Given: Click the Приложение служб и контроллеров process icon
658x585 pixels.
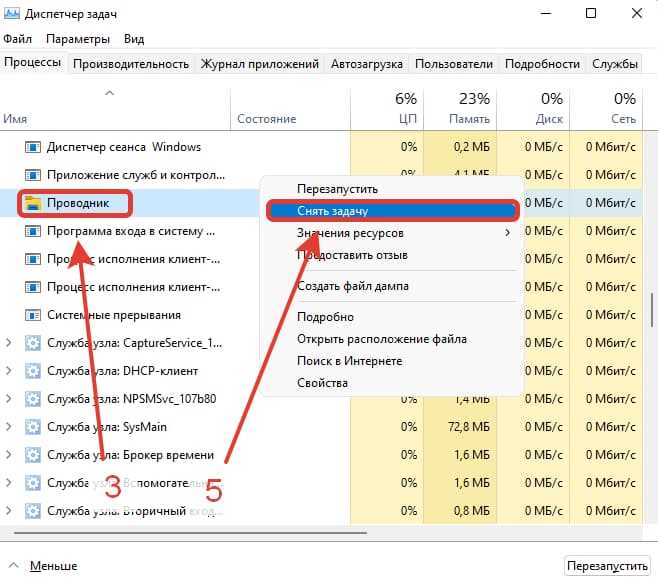Looking at the screenshot, I should (33, 175).
